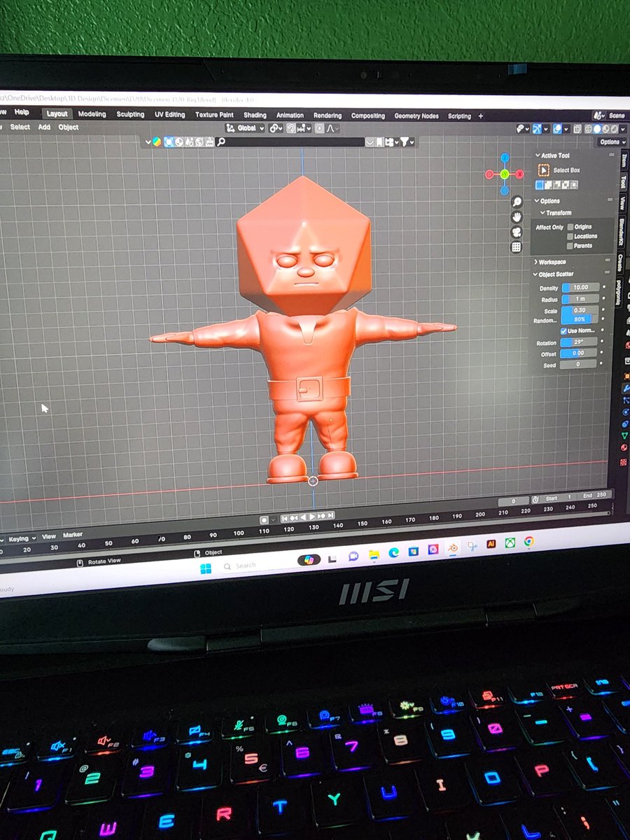This screenshot has width=630, height=840.
Task: Open the Animation workspace tab
Action: coord(290,115)
